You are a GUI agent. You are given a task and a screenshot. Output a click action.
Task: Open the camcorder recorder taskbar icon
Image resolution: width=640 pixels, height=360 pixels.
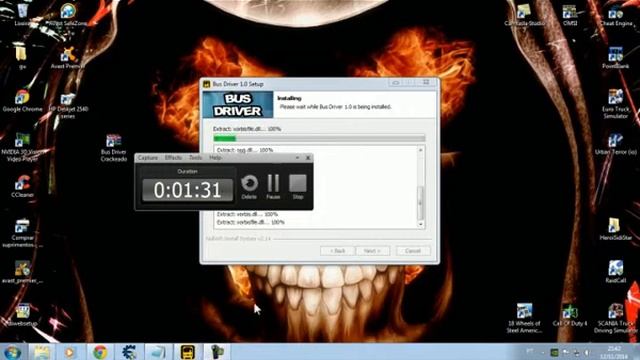coord(216,352)
